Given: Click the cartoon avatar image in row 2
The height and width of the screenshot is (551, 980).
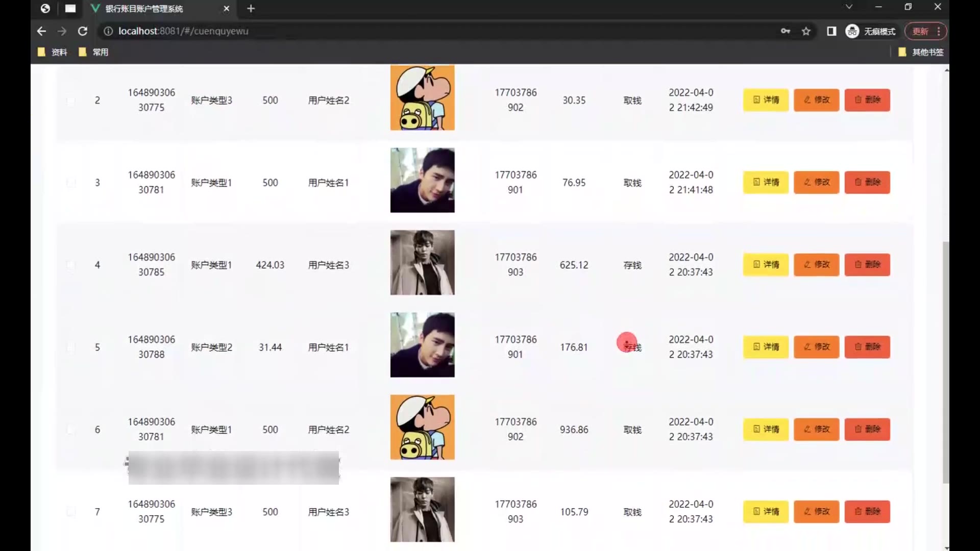Looking at the screenshot, I should click(422, 98).
